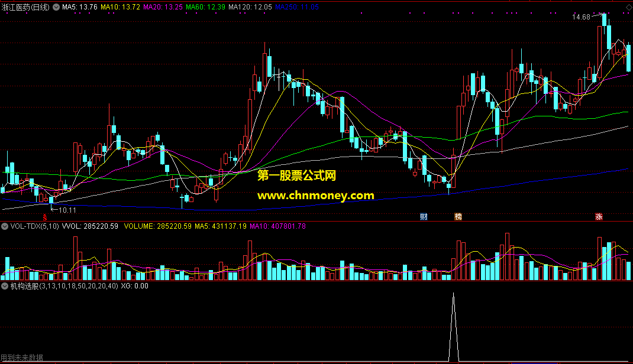Click the orange 榜 event marker

(458, 217)
